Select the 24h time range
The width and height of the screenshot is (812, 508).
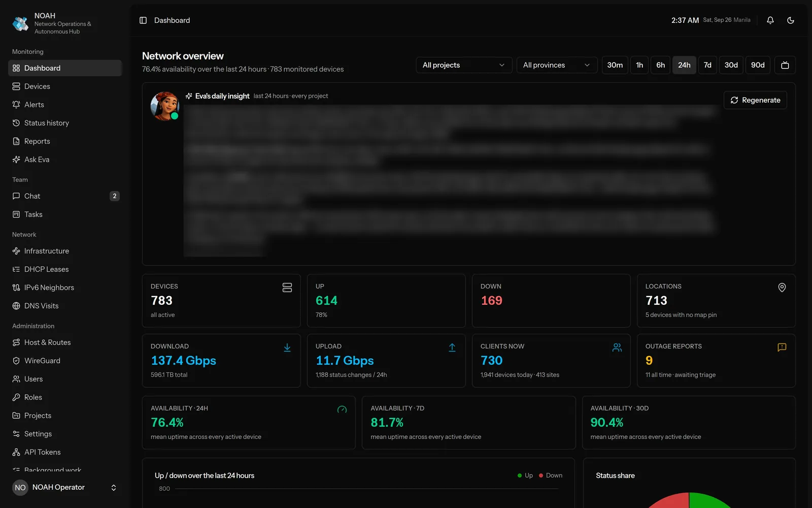tap(684, 65)
